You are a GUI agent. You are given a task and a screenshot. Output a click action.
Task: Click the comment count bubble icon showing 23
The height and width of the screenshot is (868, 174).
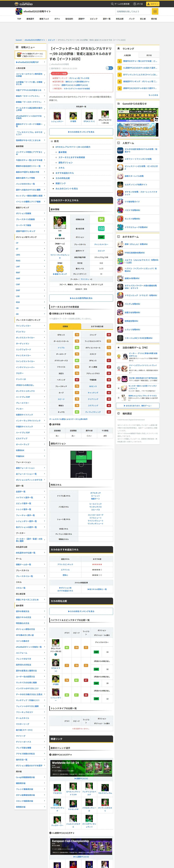(x=109, y=68)
